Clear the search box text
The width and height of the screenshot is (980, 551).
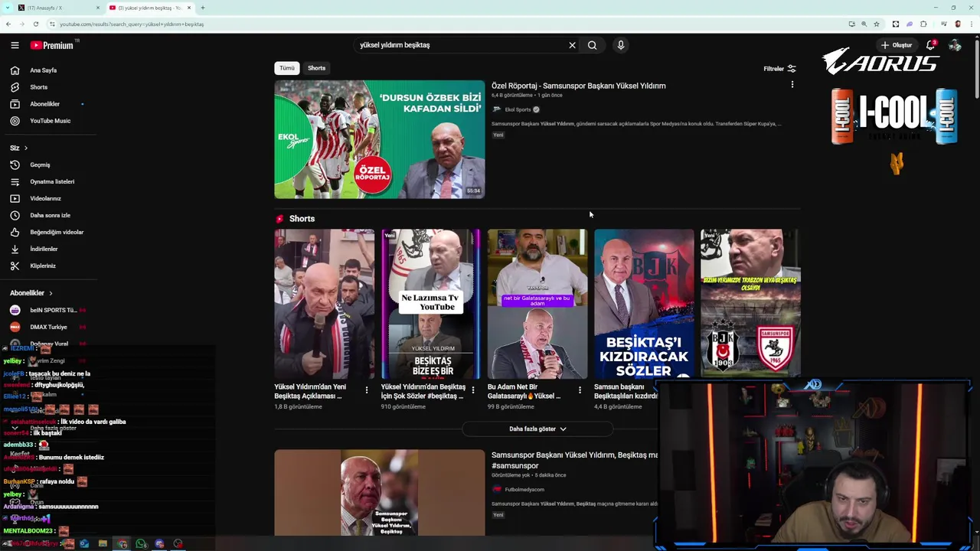pos(572,45)
